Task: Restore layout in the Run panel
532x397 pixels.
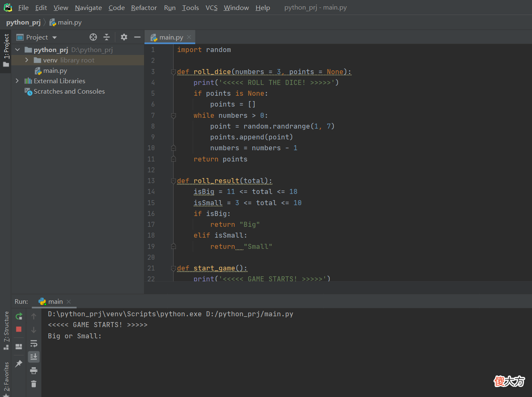Action: tap(19, 346)
